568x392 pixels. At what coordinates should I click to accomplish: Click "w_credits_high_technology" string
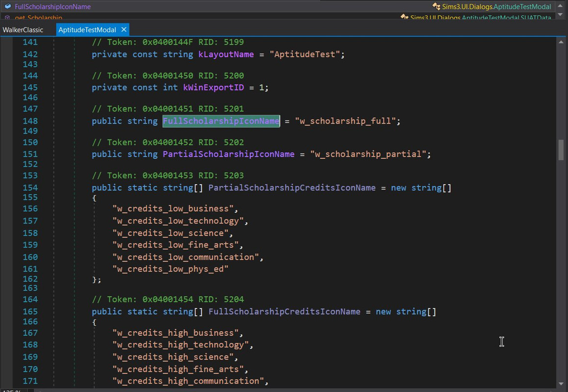[181, 345]
